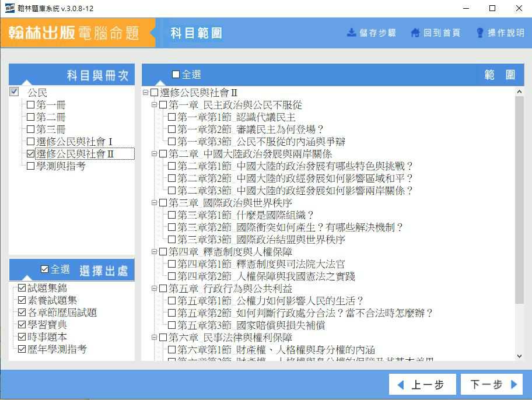Viewport: 532px width, 400px height.
Task: Check 第五章第1節 公權力如何影響人民的生活
Action: pos(171,301)
